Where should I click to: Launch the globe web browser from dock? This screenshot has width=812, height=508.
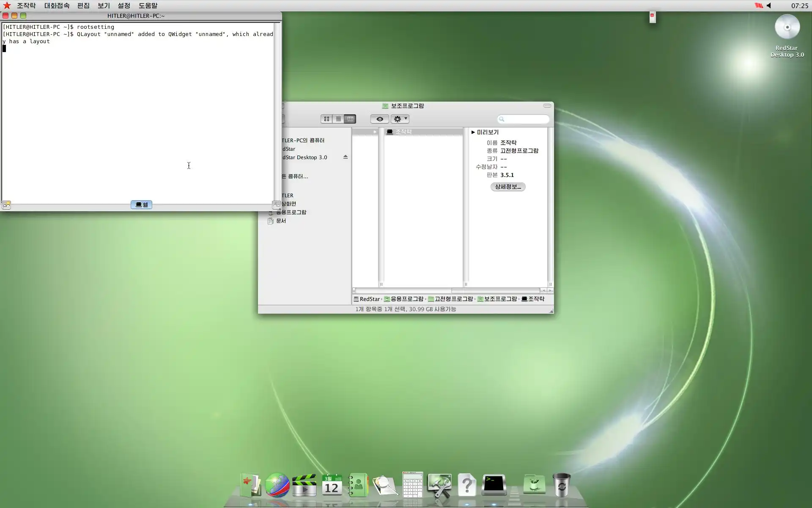coord(277,485)
